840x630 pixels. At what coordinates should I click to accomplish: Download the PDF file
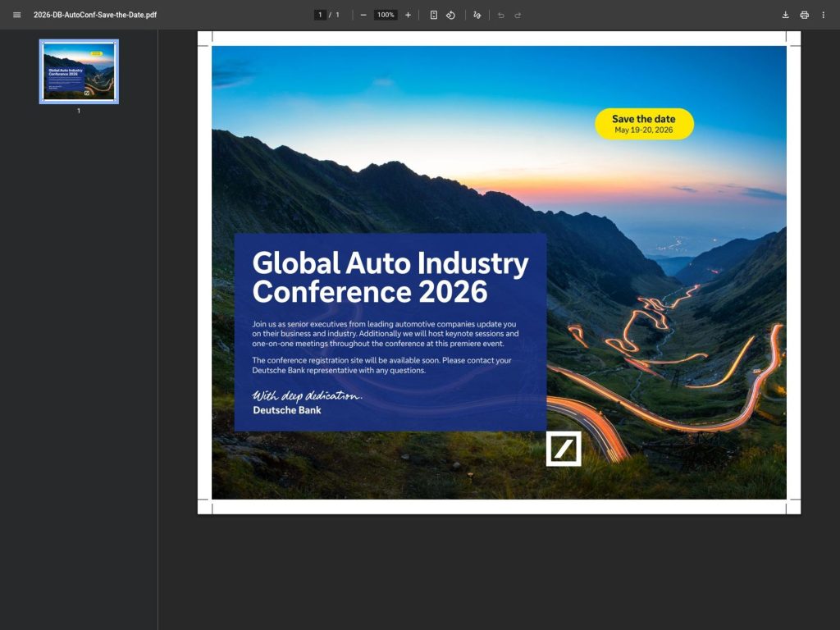point(785,14)
